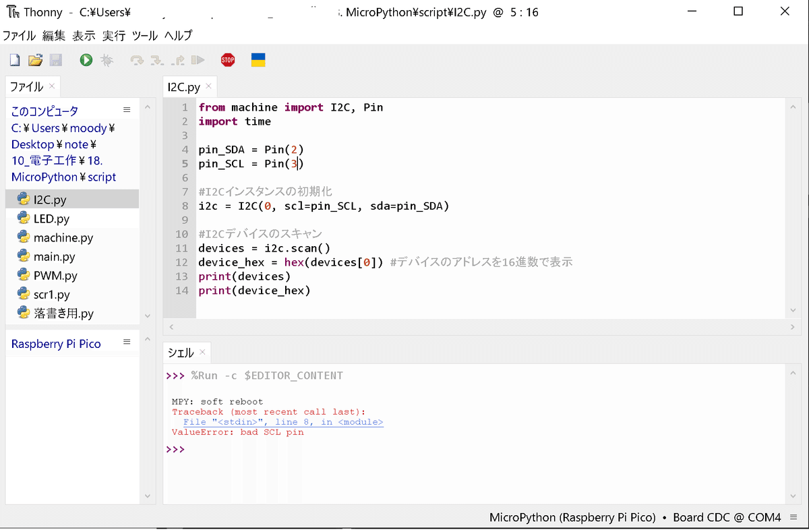Open the 実行 menu
Image resolution: width=809 pixels, height=532 pixels.
(x=113, y=35)
